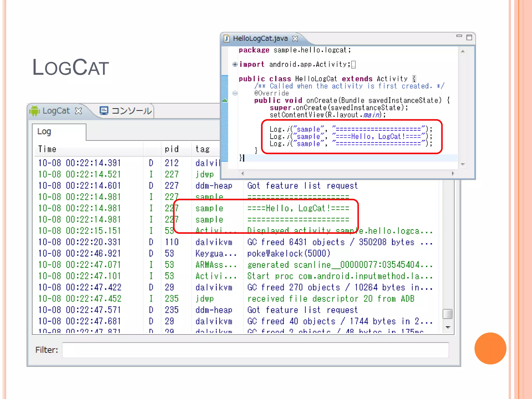532x399 pixels.
Task: Select 'generated scanline' ARMAss log row
Action: coord(236,265)
